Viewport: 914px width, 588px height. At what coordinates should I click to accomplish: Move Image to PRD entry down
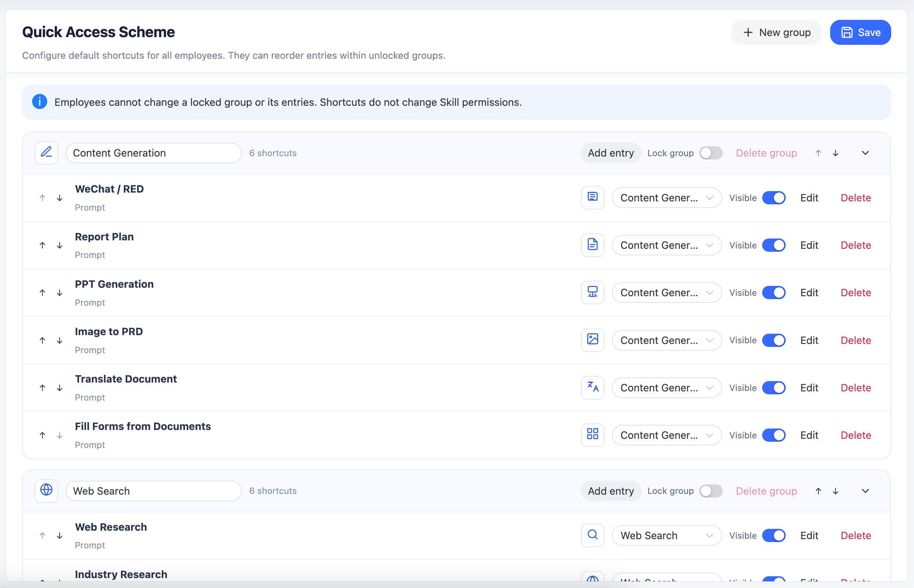[x=60, y=340]
